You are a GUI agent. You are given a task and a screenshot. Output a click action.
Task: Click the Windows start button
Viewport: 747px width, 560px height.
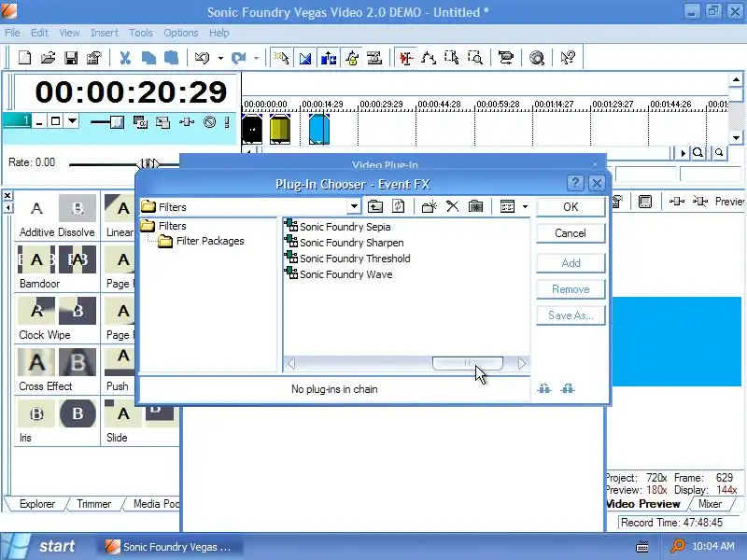[x=39, y=546]
